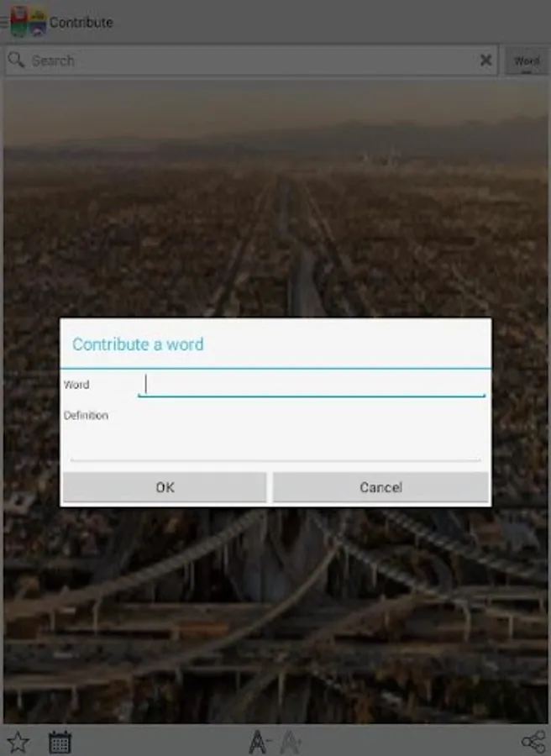Viewport: 551px width, 756px height.
Task: Open the hamburger navigation menu
Action: coord(4,22)
